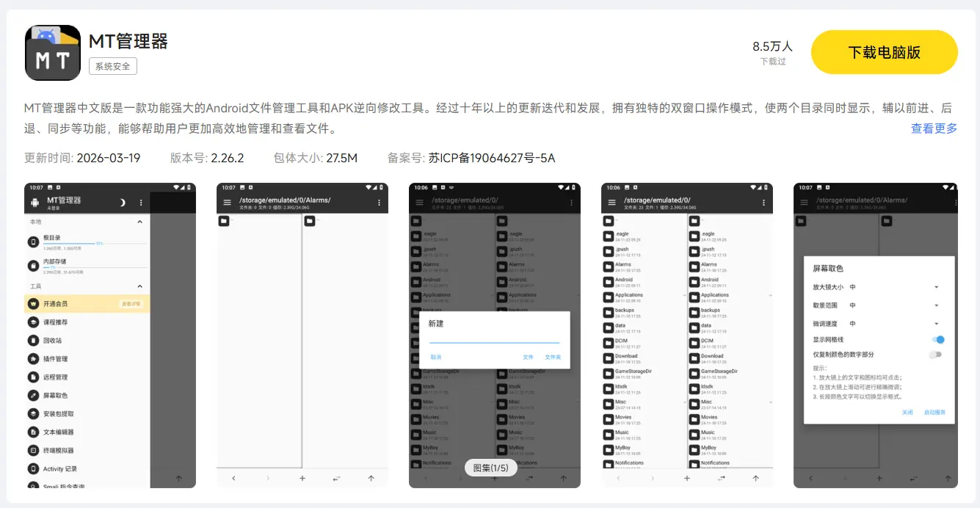Click the 文本编辑器 icon
The height and width of the screenshot is (508, 980).
pos(33,432)
